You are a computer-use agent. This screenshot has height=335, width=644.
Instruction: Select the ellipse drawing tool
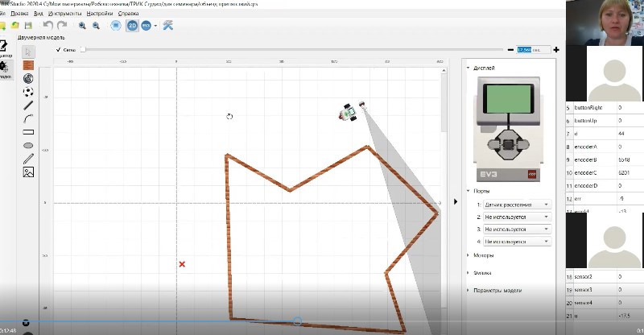click(28, 145)
